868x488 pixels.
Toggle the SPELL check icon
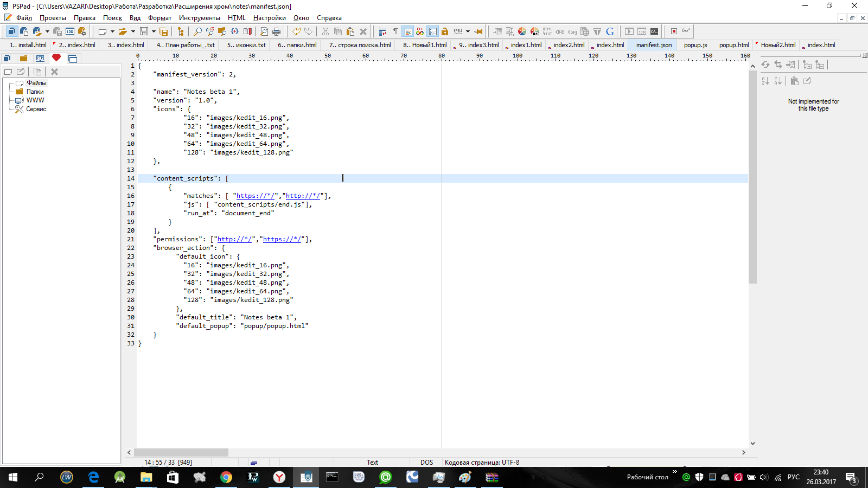(x=458, y=31)
